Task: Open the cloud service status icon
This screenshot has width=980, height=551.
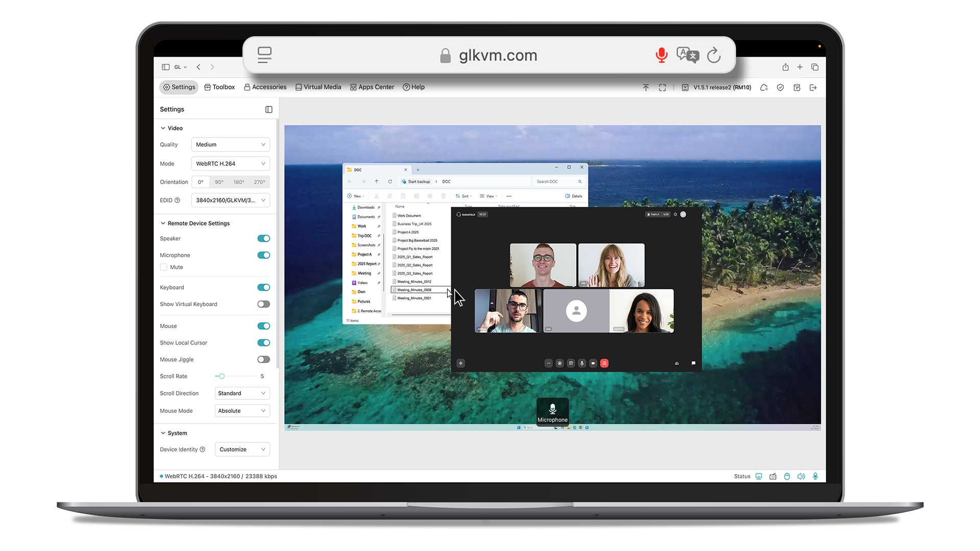Action: pyautogui.click(x=764, y=88)
